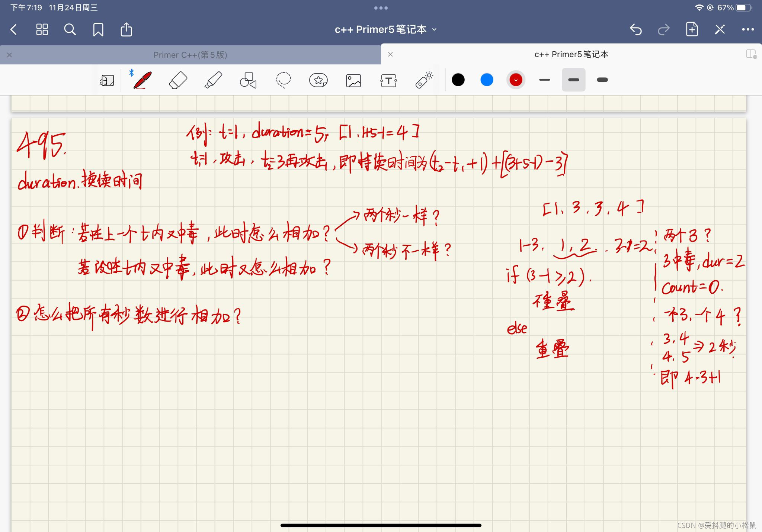Open the more options ellipsis menu
Screen dimensions: 762x532
(x=748, y=29)
